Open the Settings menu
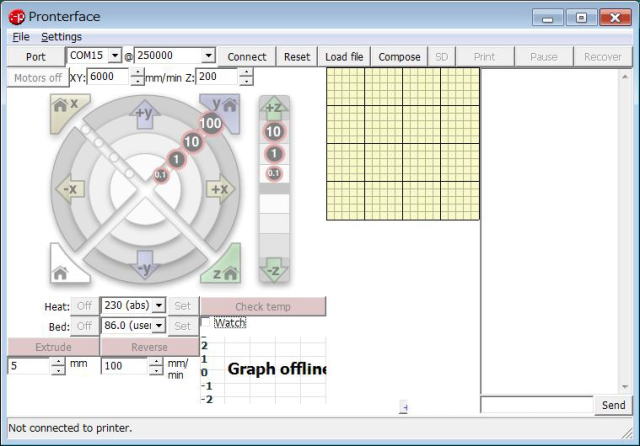This screenshot has height=446, width=640. [x=61, y=37]
